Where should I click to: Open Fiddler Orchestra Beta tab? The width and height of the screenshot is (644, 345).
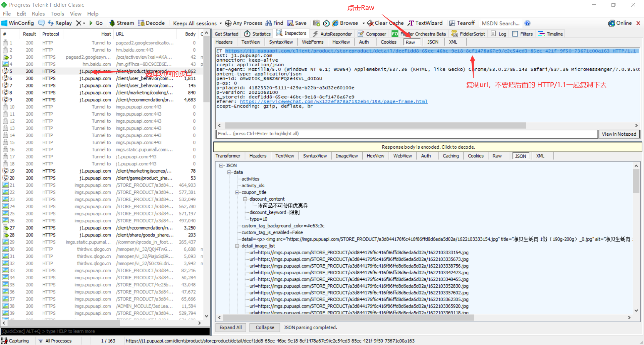point(419,34)
